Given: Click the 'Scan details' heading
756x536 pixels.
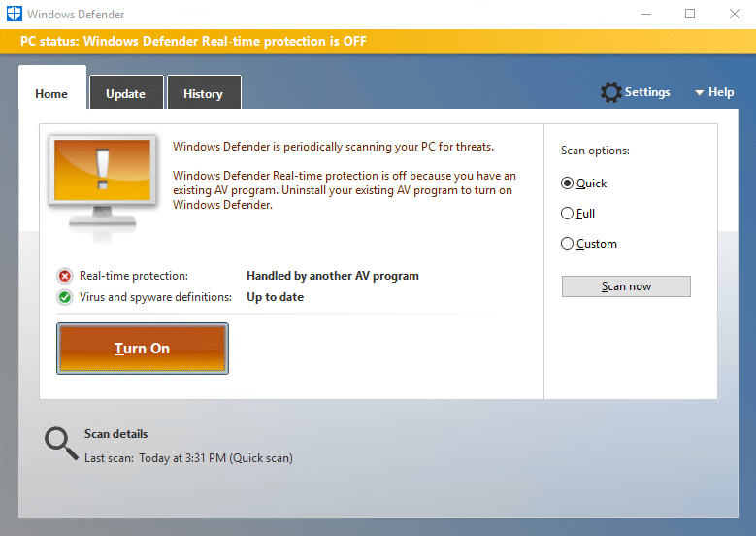Looking at the screenshot, I should point(116,434).
